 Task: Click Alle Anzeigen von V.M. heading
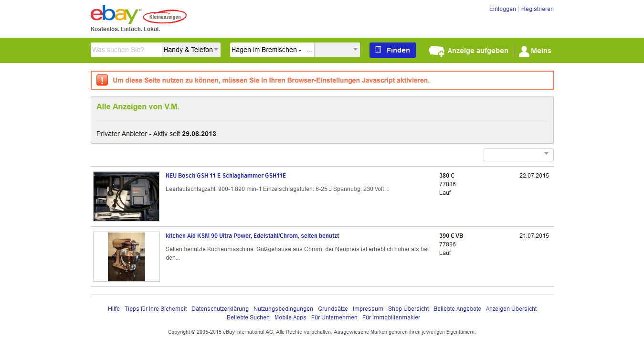[138, 107]
